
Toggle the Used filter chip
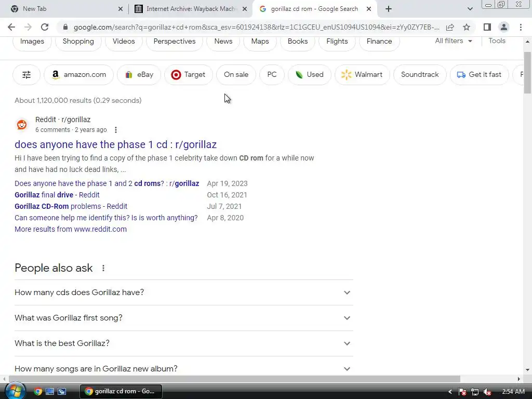tap(309, 75)
